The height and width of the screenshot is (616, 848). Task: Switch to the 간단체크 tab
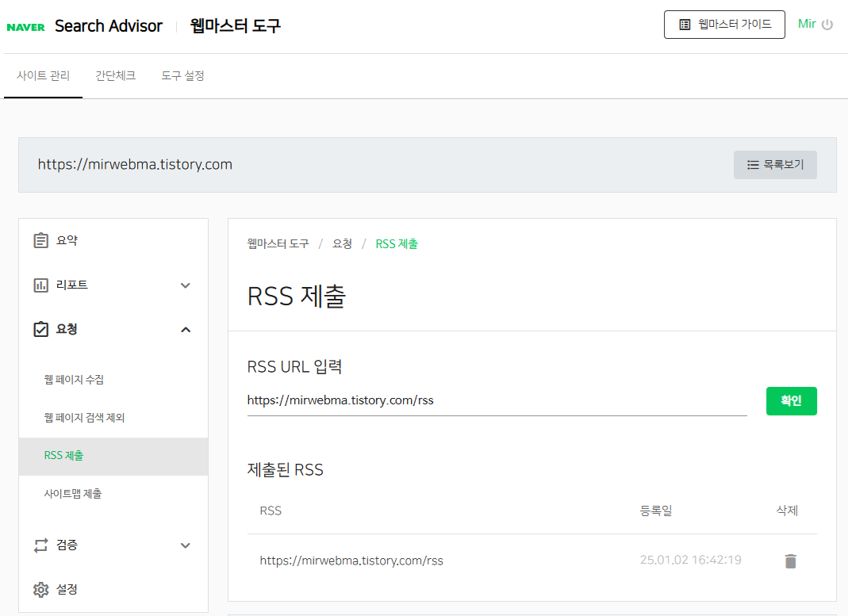coord(115,75)
